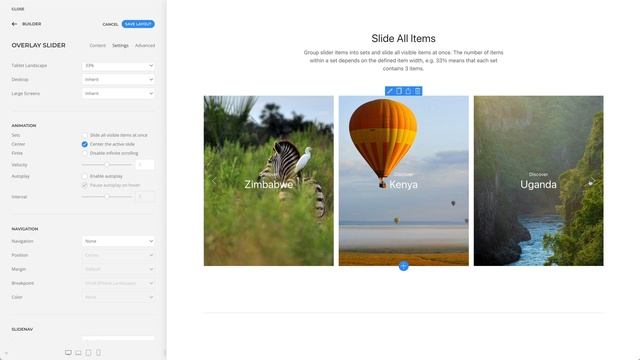Viewport: 640px width, 360px height.
Task: Click the 'Slide All Items' heading
Action: pos(403,38)
